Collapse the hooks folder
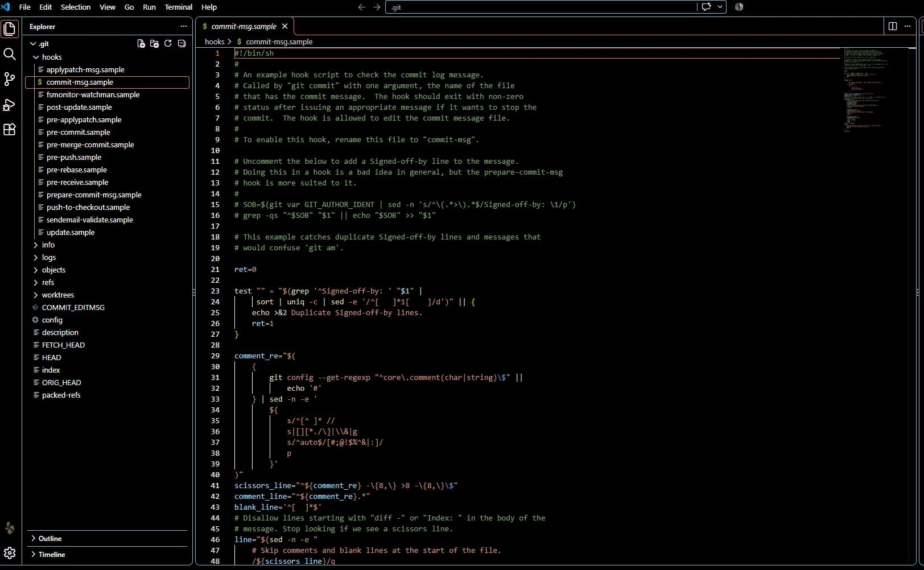Viewport: 924px width, 570px height. [x=36, y=57]
